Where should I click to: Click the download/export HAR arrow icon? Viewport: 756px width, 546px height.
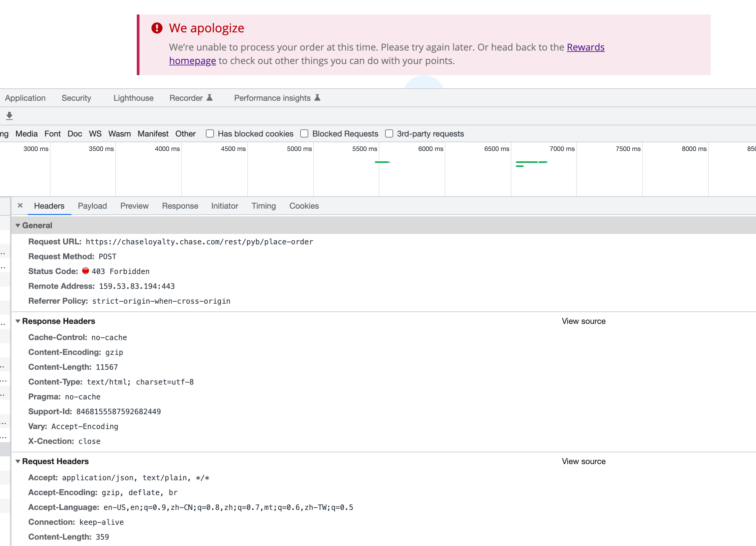coord(9,116)
